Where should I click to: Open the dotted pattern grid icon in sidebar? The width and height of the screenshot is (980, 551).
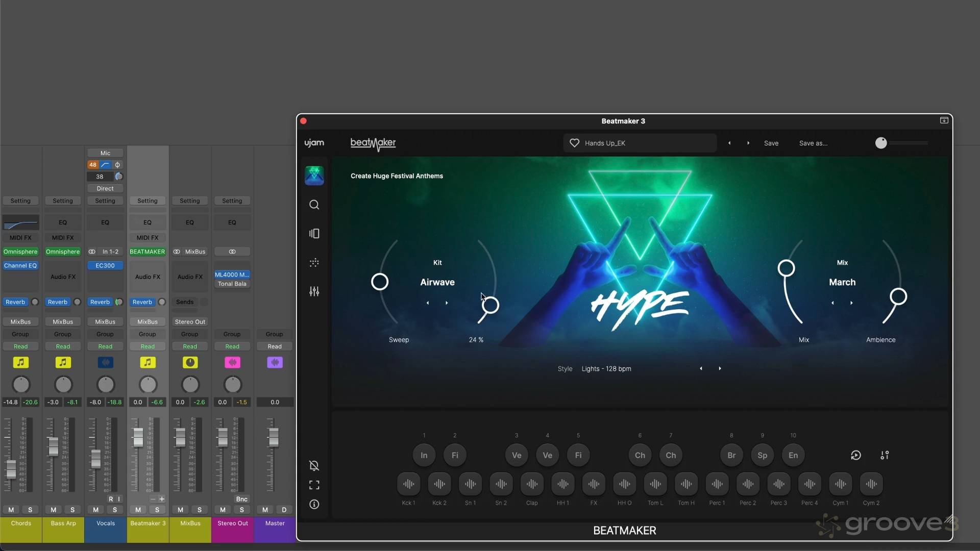[314, 263]
